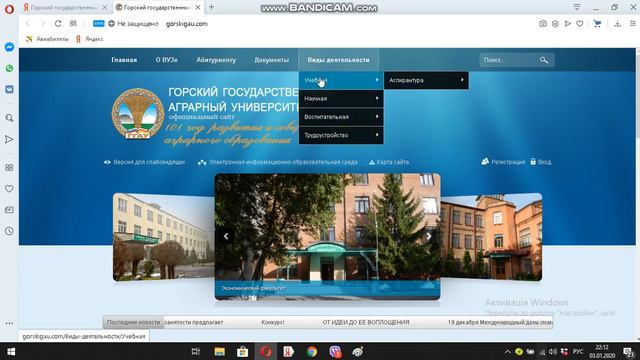Switch to the first Yandex tab
Viewport: 640px width, 360px height.
tap(64, 7)
